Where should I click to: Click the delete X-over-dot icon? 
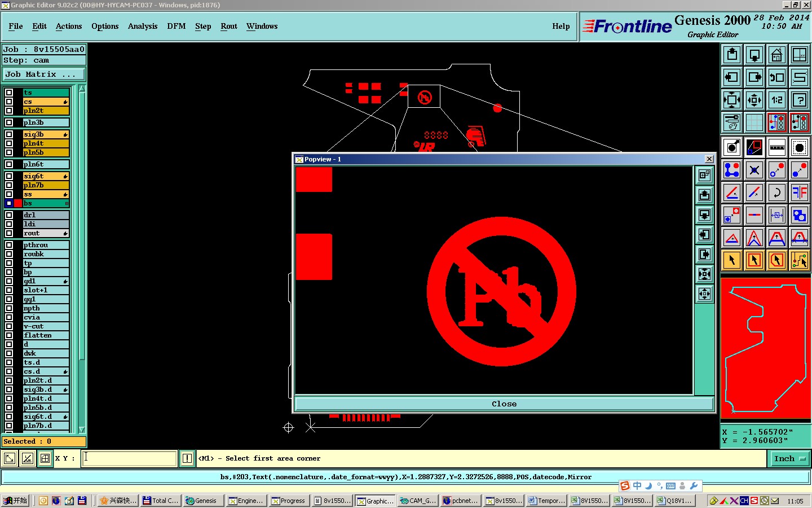(754, 170)
